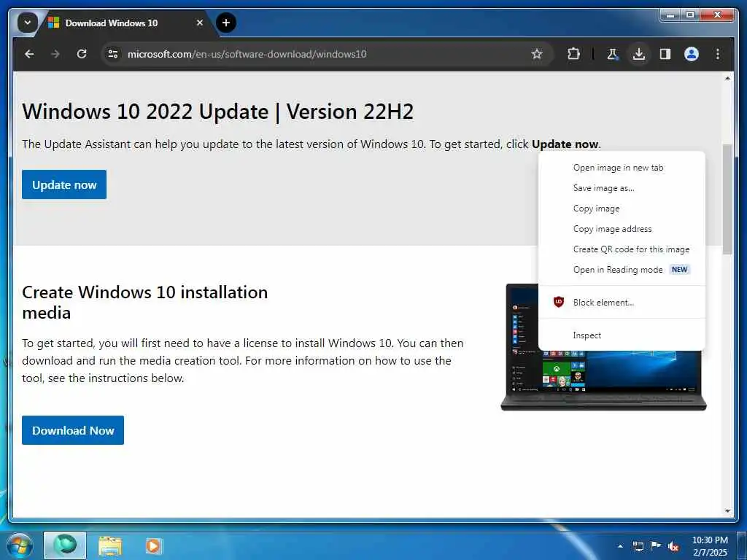Image resolution: width=747 pixels, height=560 pixels.
Task: Open the Extensions puzzle icon
Action: pyautogui.click(x=573, y=54)
